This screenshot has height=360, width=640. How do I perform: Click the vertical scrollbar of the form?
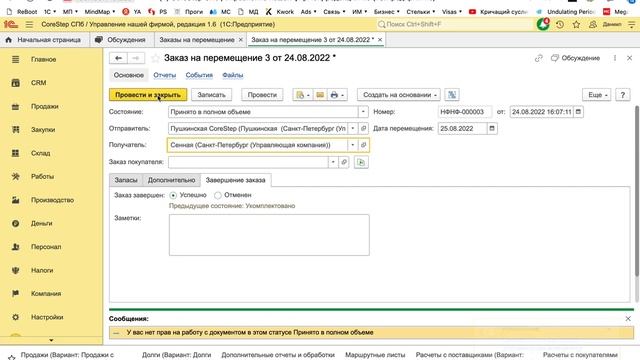pos(636,192)
